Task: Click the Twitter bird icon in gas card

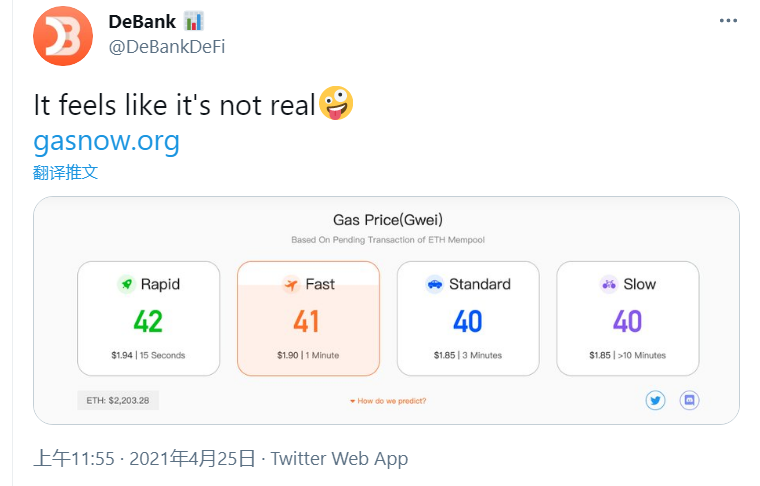Action: click(656, 400)
